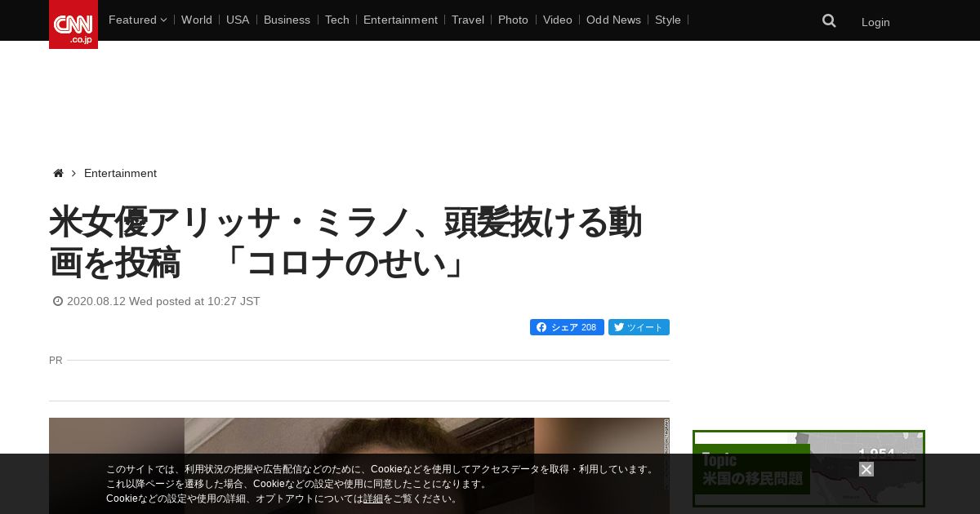The image size is (980, 514).
Task: Visit the Photo section
Action: [513, 20]
